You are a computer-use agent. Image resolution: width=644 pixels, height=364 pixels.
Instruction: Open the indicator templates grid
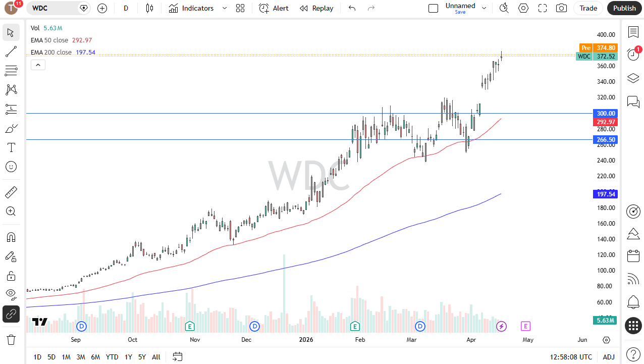click(240, 8)
